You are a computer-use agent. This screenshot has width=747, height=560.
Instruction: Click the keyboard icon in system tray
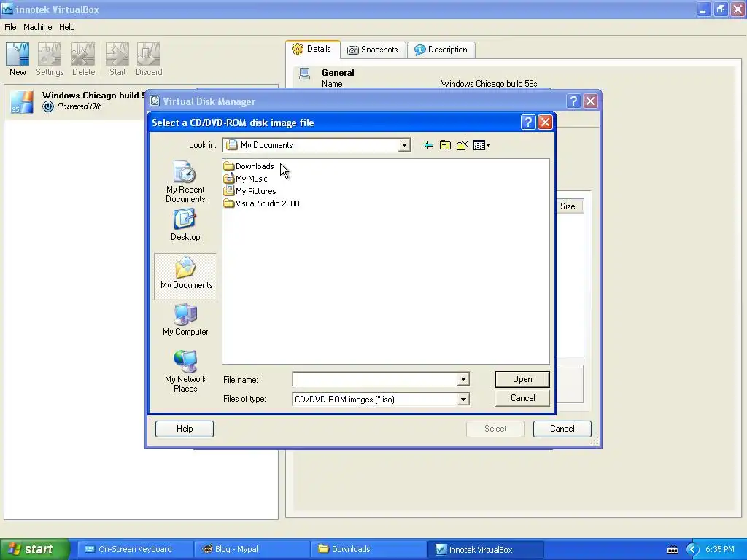(x=672, y=550)
